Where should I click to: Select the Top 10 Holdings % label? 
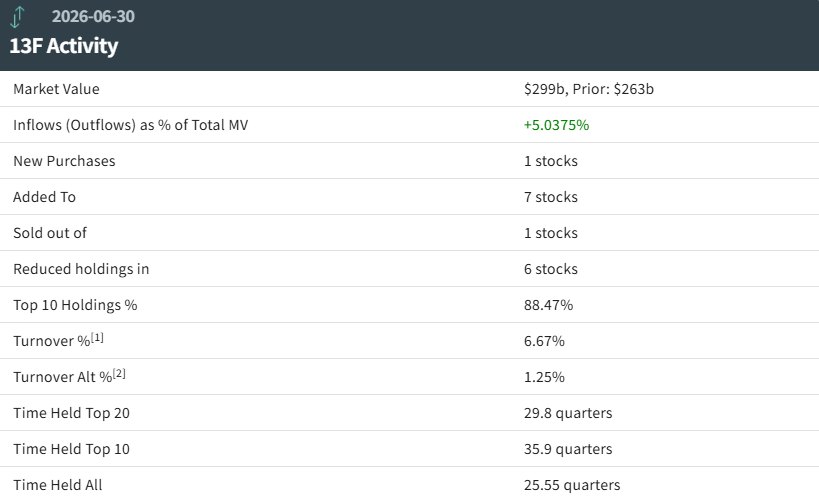(x=75, y=305)
